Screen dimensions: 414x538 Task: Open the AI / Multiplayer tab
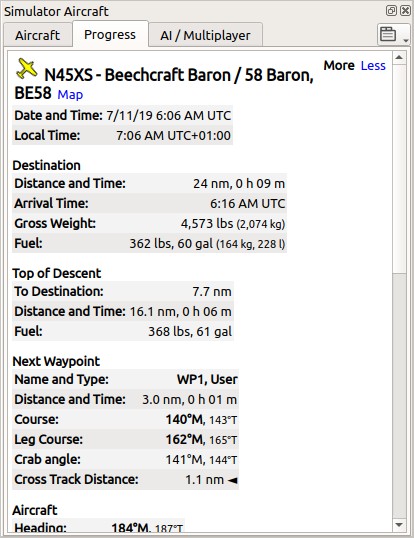[x=205, y=35]
